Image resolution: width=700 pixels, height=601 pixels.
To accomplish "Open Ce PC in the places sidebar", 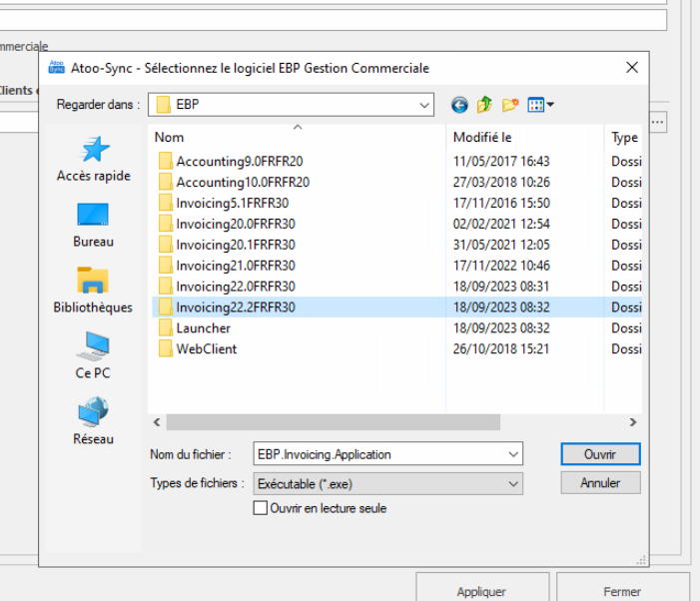I will pos(93,355).
